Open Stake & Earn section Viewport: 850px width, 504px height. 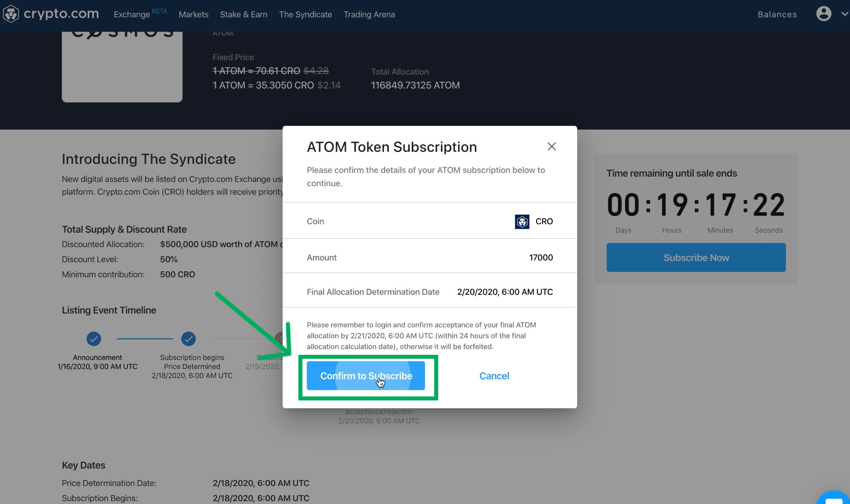point(243,15)
